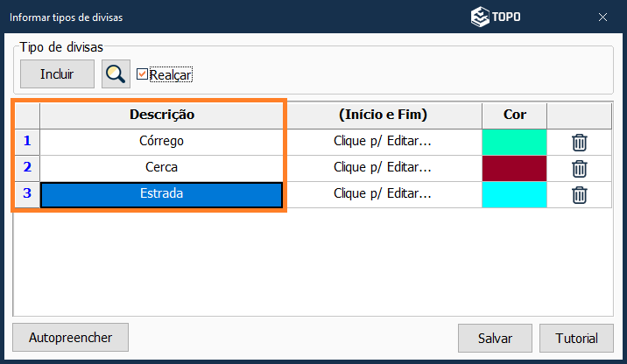Click 'Clique p/ Editar...' in Cerca row
The height and width of the screenshot is (364, 627).
click(x=384, y=167)
